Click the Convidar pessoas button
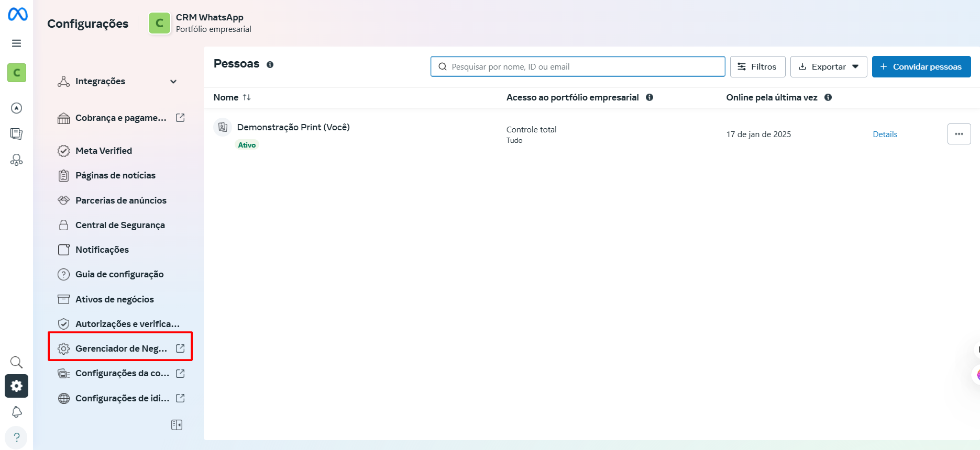Viewport: 980px width, 450px height. pyautogui.click(x=921, y=67)
